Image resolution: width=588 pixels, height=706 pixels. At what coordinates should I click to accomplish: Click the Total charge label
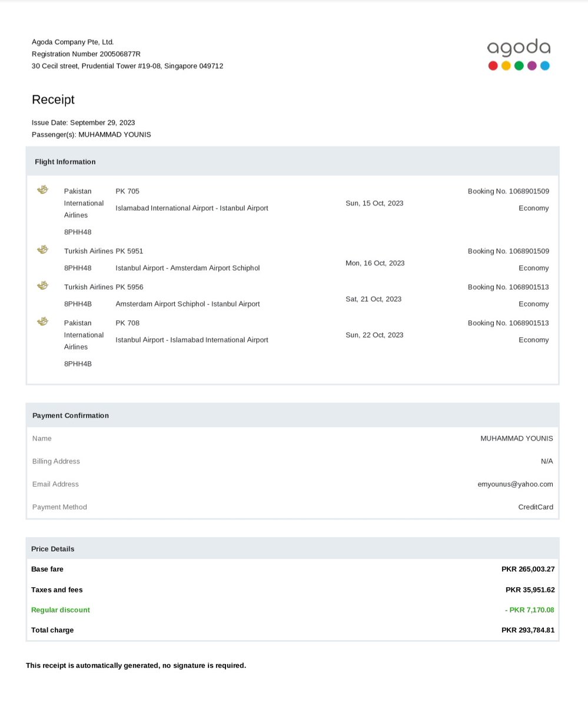click(52, 630)
